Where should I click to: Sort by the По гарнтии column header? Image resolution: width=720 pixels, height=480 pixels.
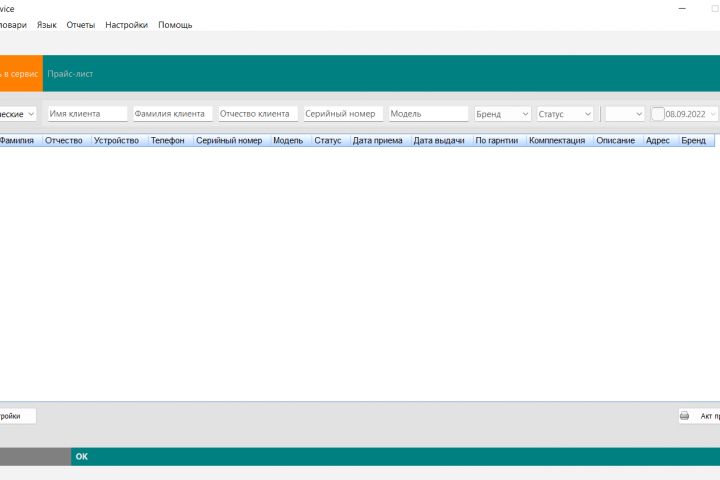click(500, 141)
